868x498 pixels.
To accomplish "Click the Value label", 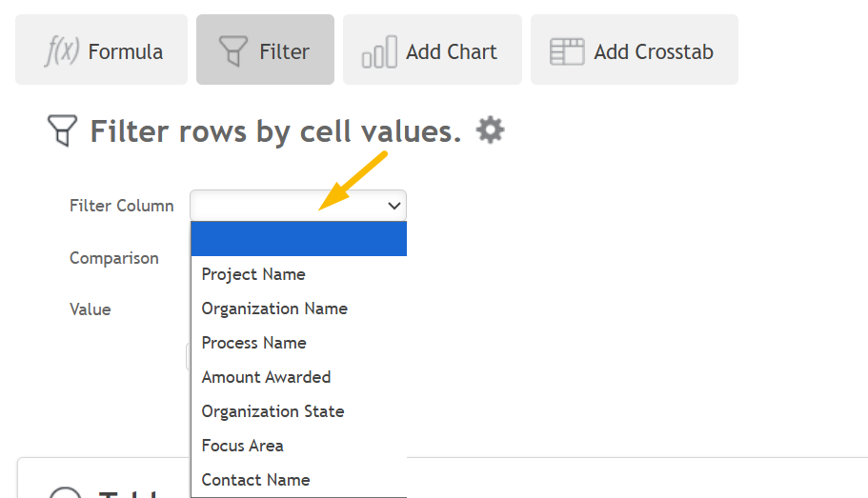I will pos(91,309).
